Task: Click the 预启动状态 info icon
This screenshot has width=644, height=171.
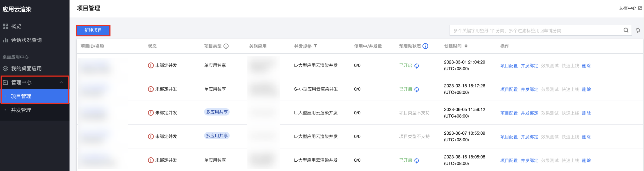Action: point(425,46)
